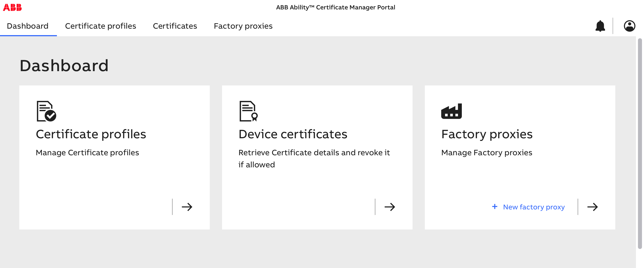Switch to the Factory proxies tab
Image resolution: width=644 pixels, height=268 pixels.
click(243, 26)
